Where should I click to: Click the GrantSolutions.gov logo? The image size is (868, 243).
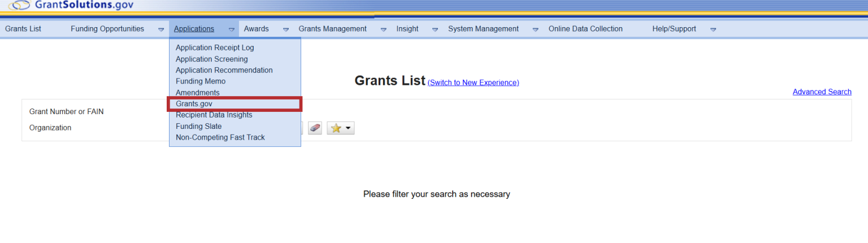[71, 6]
